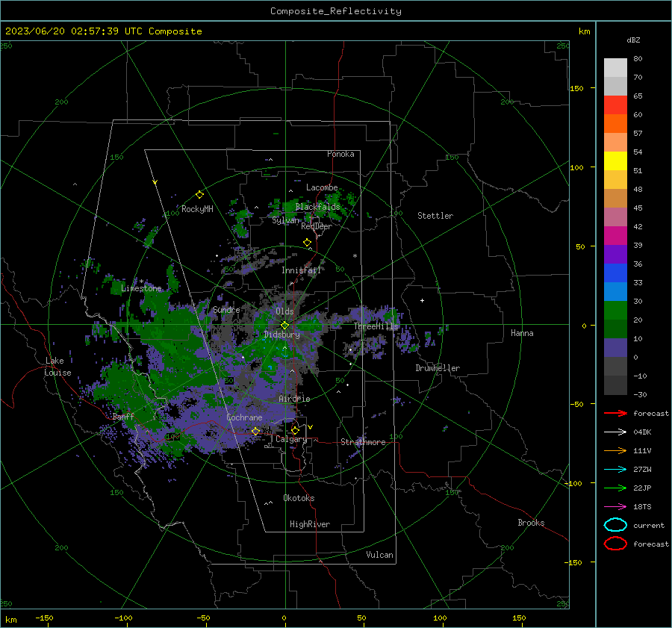Click the red 'forecast' ellipse legend icon
Viewport: 672px width, 628px height.
tap(615, 544)
